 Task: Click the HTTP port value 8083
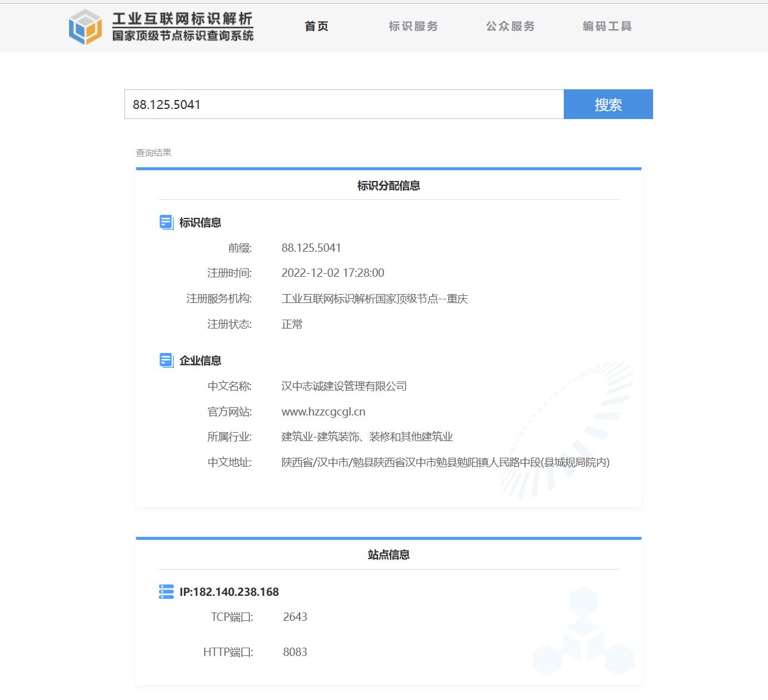tap(295, 652)
